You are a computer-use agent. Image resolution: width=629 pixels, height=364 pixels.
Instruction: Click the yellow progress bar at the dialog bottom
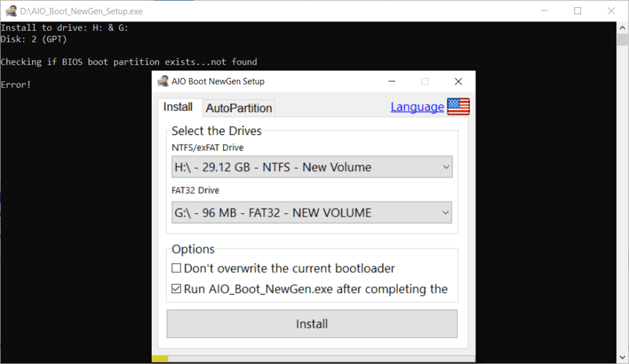click(x=158, y=358)
